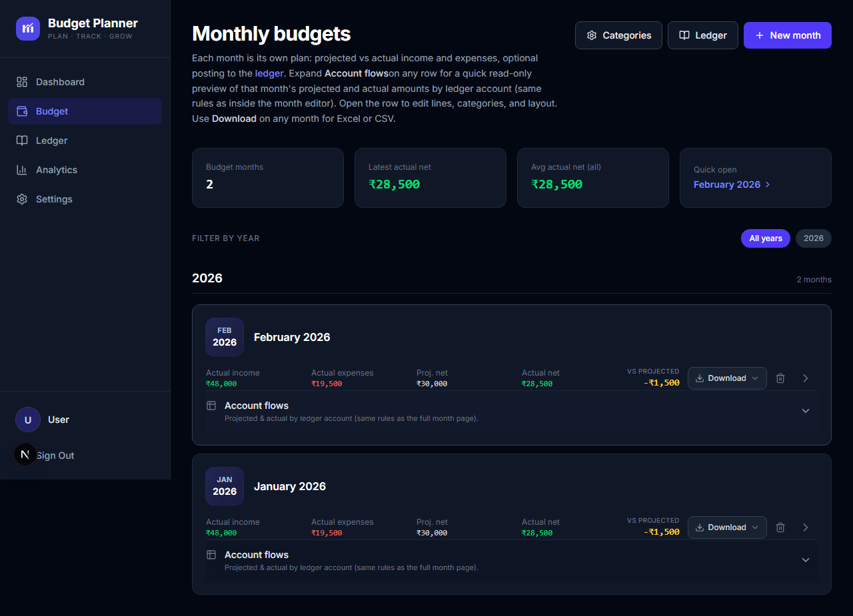Click the Budget months stat card

click(268, 178)
